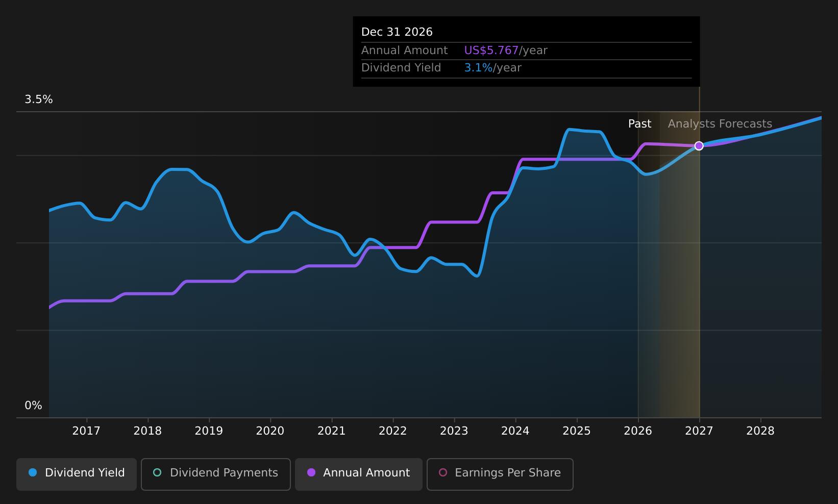838x504 pixels.
Task: Click the 3.1% dividend yield value
Action: [478, 68]
